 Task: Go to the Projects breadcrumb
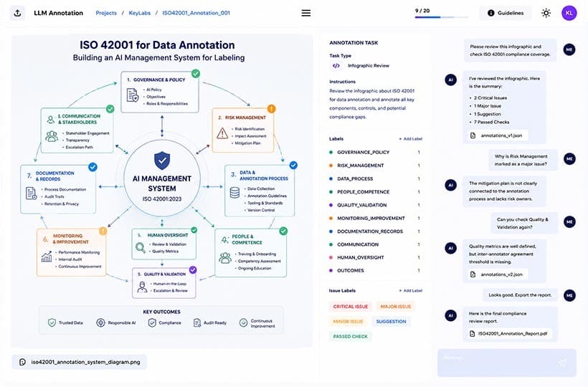(106, 13)
